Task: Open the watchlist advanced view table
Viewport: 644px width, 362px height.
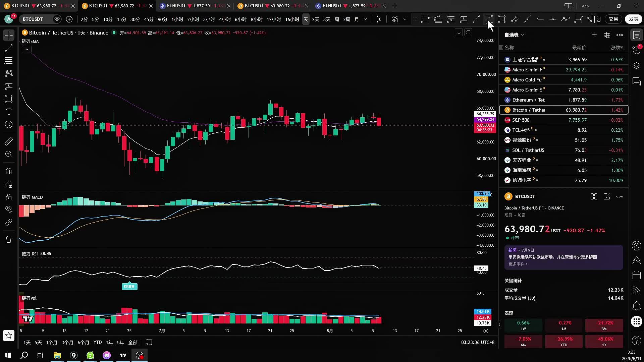Action: pos(607,35)
